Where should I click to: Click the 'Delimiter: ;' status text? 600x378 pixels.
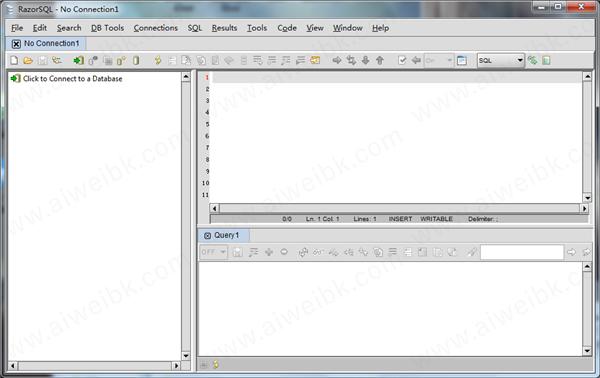click(x=483, y=219)
